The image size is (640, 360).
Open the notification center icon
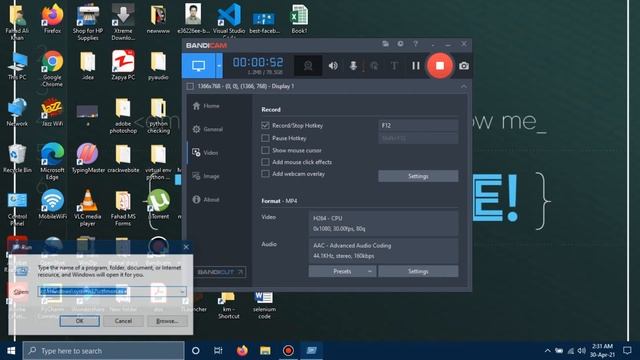627,351
